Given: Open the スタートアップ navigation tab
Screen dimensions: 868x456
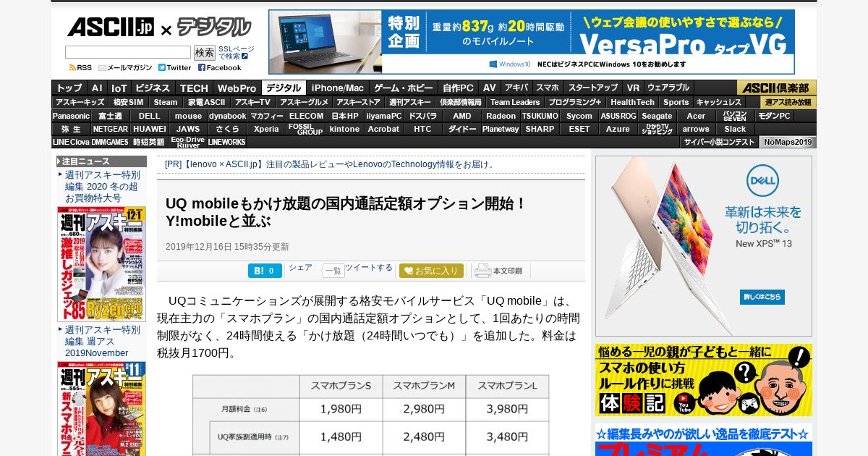Looking at the screenshot, I should (592, 88).
